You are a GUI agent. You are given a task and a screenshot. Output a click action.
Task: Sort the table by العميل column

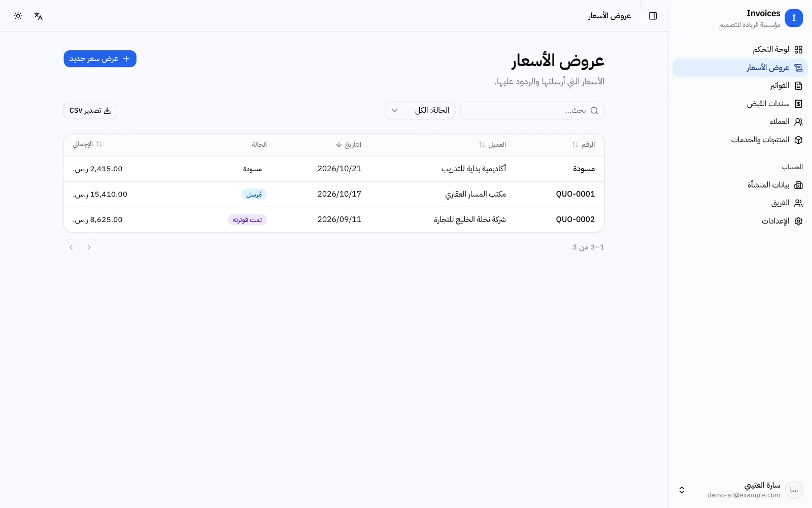tap(492, 145)
